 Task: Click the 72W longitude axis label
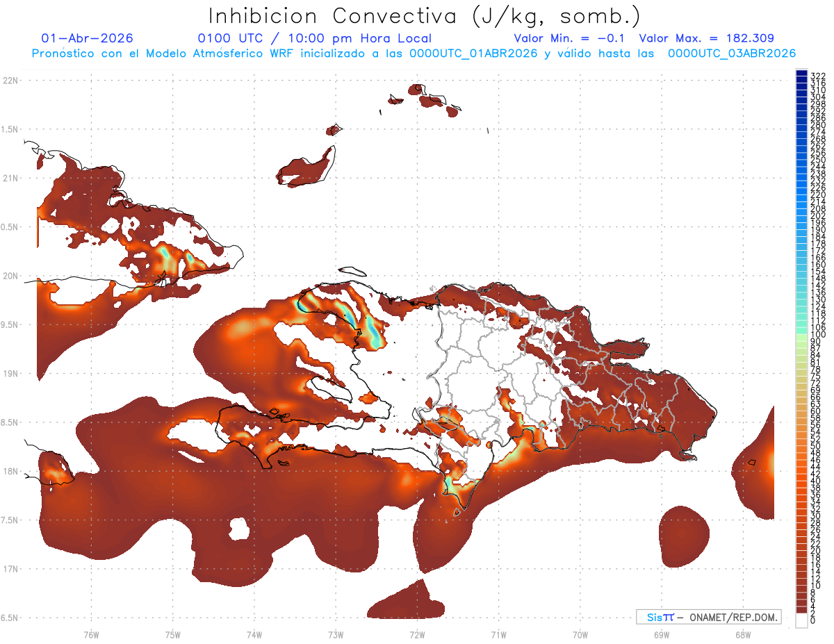tap(417, 634)
